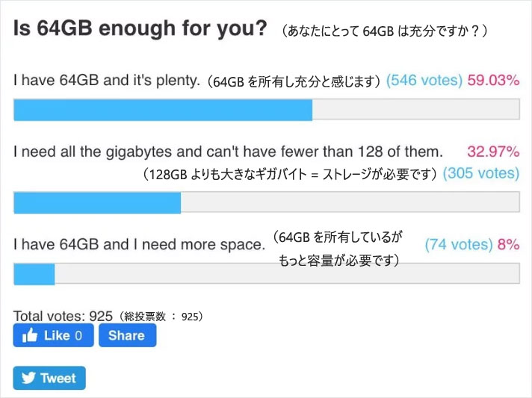This screenshot has height=398, width=532.
Task: Click the poll title 'Is 64GB enough for you?'
Action: coord(140,28)
